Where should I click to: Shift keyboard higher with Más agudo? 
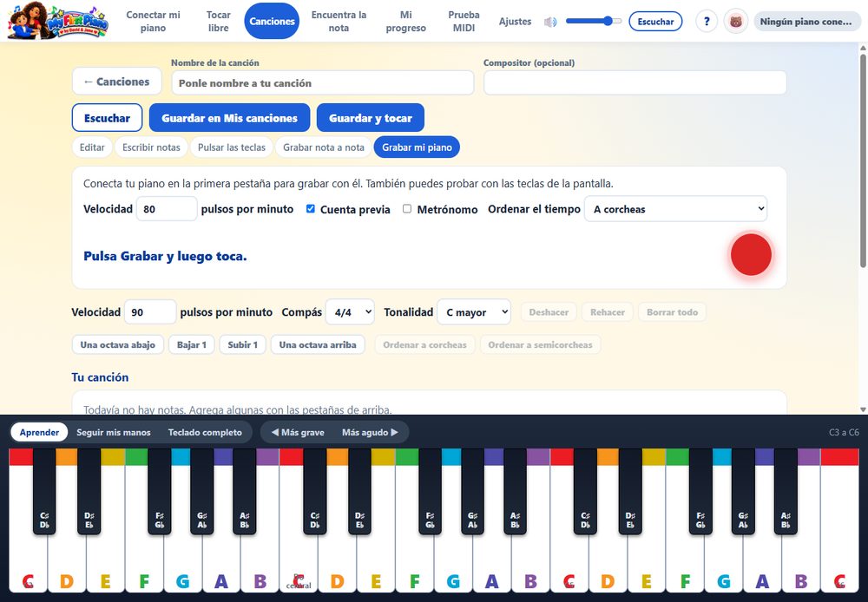click(370, 432)
